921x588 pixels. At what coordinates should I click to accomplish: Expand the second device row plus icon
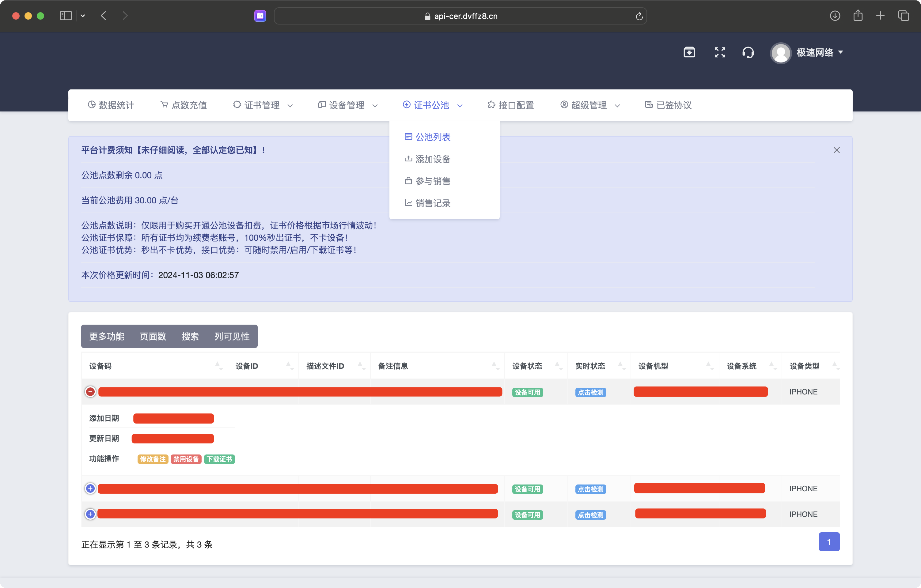(90, 488)
